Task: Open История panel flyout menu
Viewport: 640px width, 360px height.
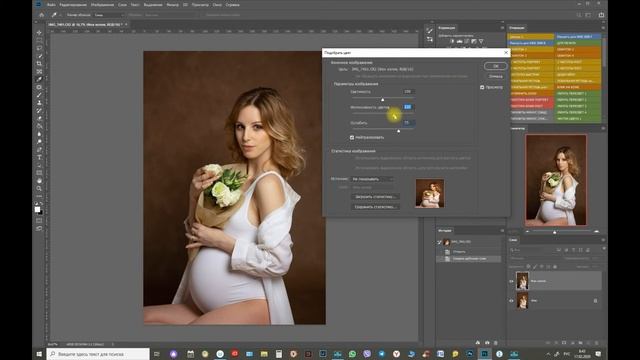Action: [502, 231]
